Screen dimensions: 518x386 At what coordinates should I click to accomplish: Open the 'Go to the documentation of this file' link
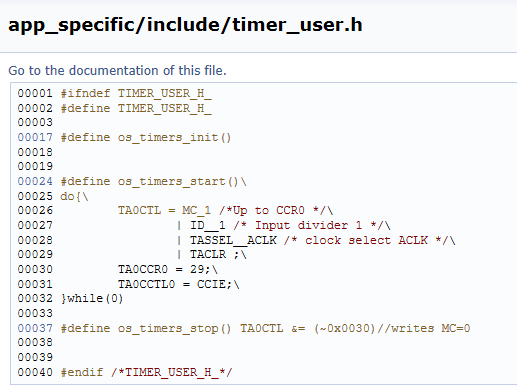pos(117,71)
